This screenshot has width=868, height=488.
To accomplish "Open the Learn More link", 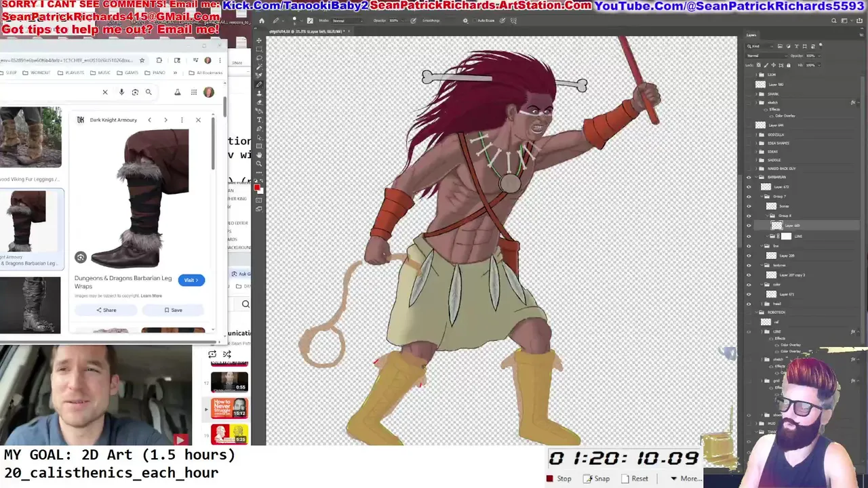I will [x=151, y=296].
